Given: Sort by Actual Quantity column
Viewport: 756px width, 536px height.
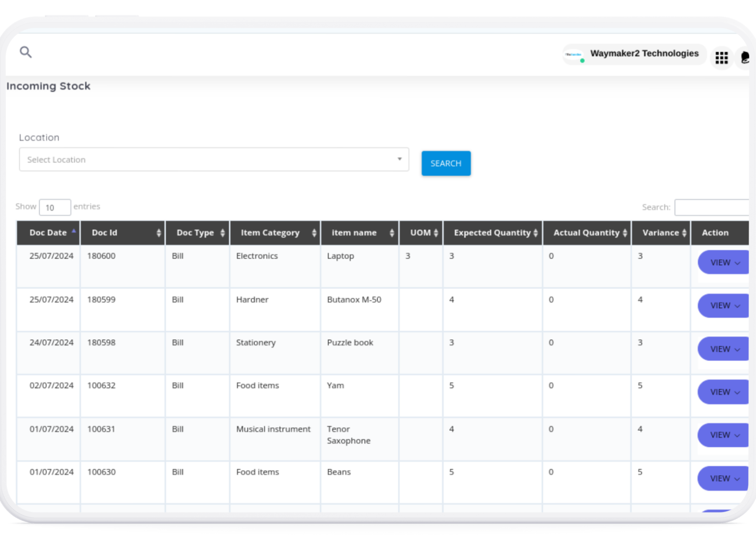Looking at the screenshot, I should [x=586, y=233].
